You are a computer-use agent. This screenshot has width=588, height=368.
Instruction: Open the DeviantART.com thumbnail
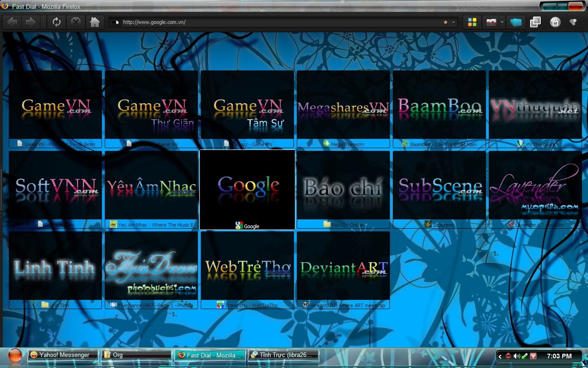pyautogui.click(x=343, y=266)
